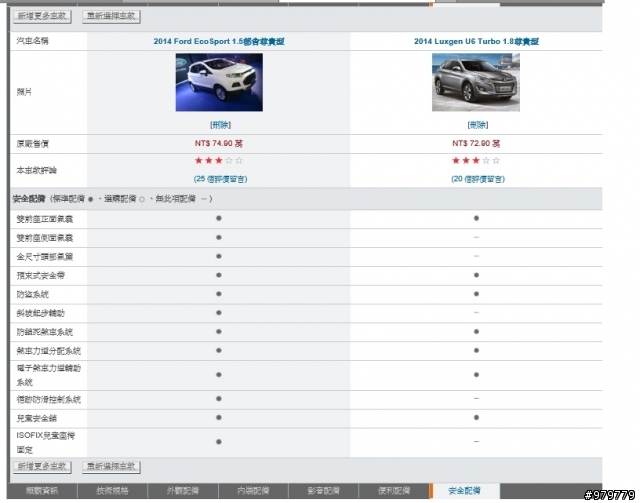The width and height of the screenshot is (640, 503).
Task: Click the 雙前座側面氣囊 row label
Action: [x=44, y=238]
